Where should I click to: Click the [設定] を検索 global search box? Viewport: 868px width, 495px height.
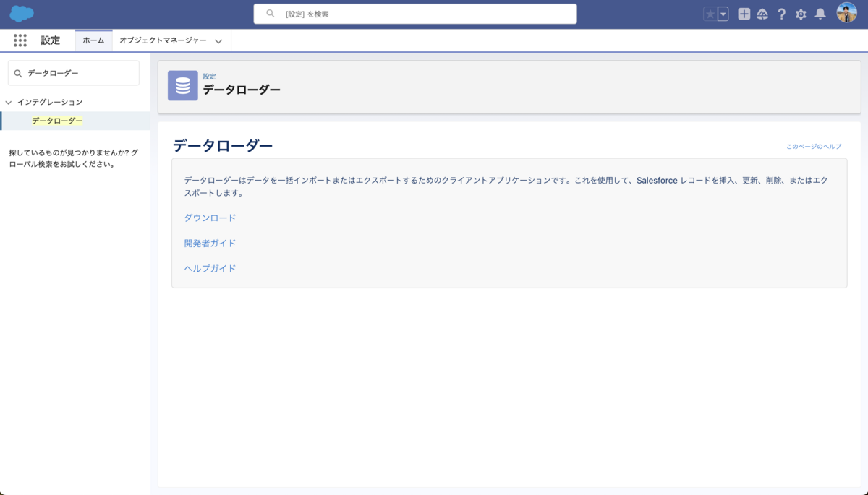415,14
